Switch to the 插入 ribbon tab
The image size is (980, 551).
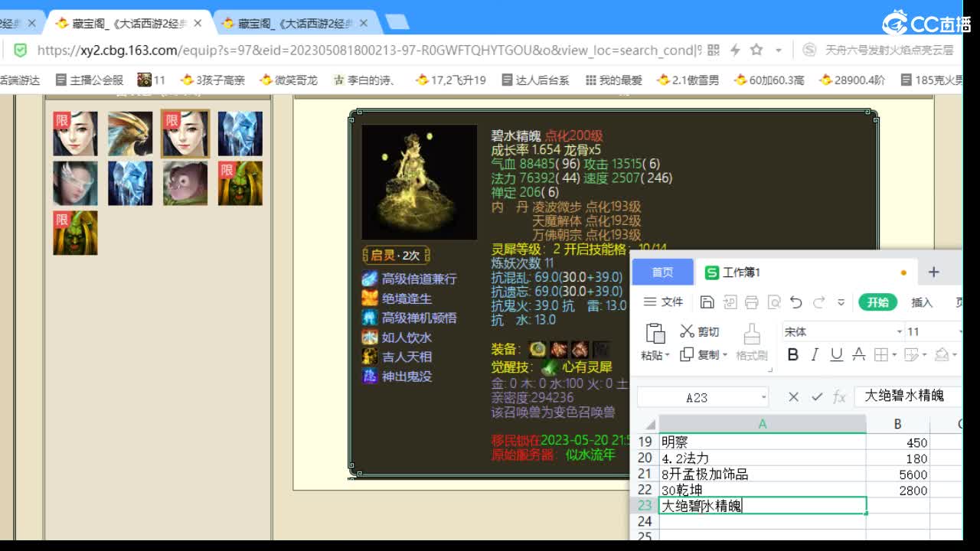(x=922, y=302)
